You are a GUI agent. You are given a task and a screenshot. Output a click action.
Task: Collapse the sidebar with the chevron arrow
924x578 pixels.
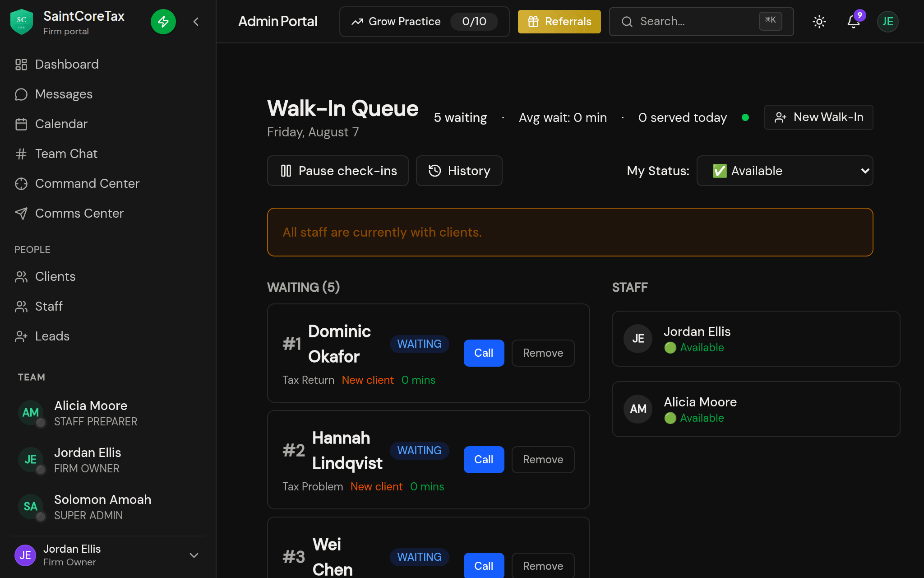pyautogui.click(x=196, y=22)
